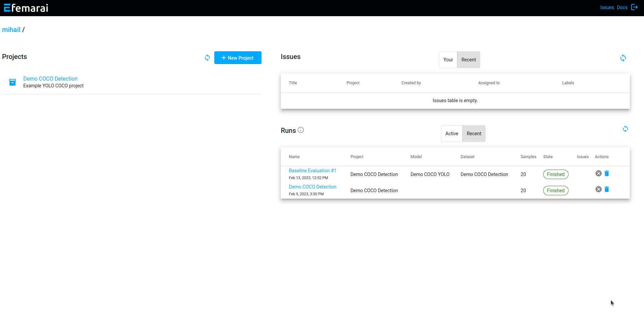Refresh the Projects list
Screen dimensions: 644x316
pyautogui.click(x=207, y=58)
